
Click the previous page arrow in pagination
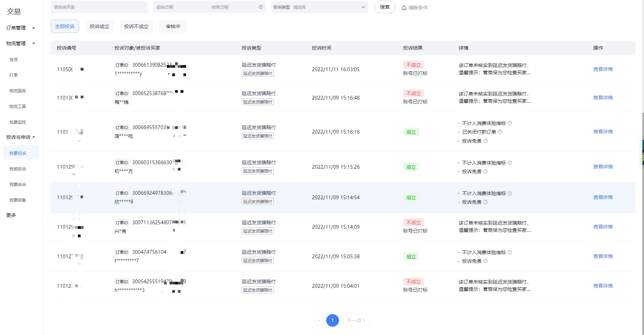click(319, 320)
